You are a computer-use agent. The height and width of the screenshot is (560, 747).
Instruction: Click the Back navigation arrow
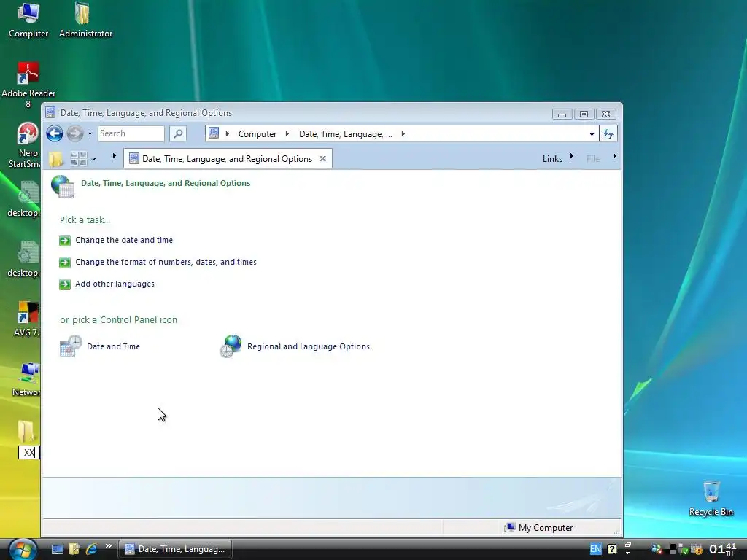point(54,134)
